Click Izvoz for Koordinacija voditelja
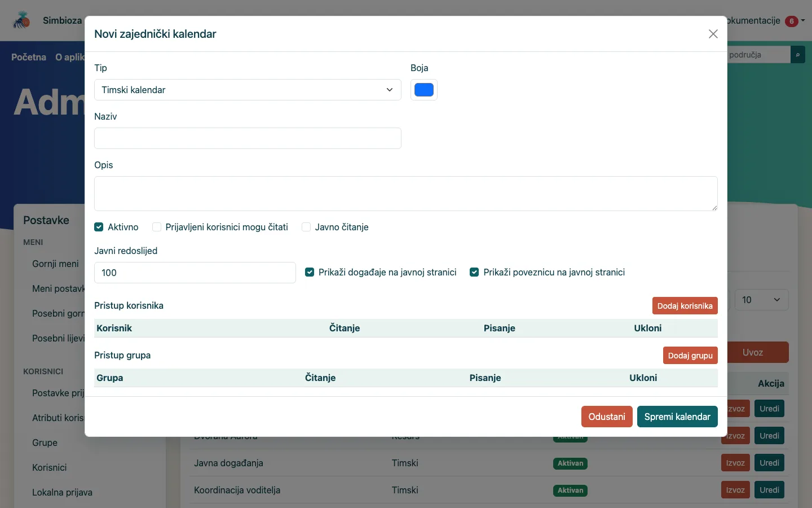 735,490
